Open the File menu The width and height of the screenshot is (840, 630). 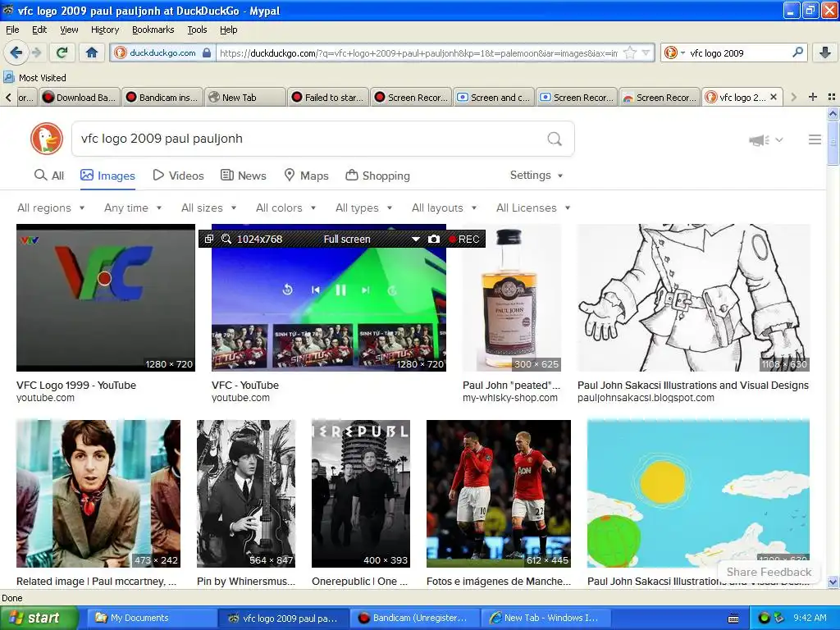pos(12,30)
